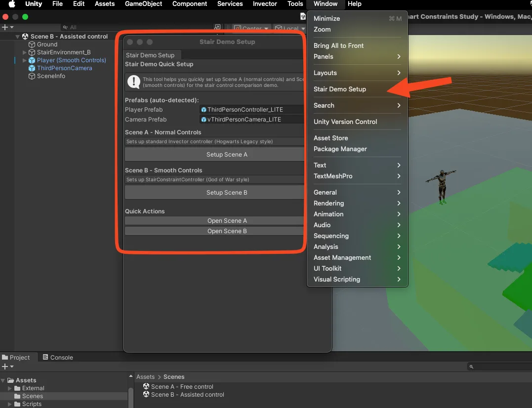Open the Visual Scripting submenu
Viewport: 532px width, 408px height.
coord(357,279)
